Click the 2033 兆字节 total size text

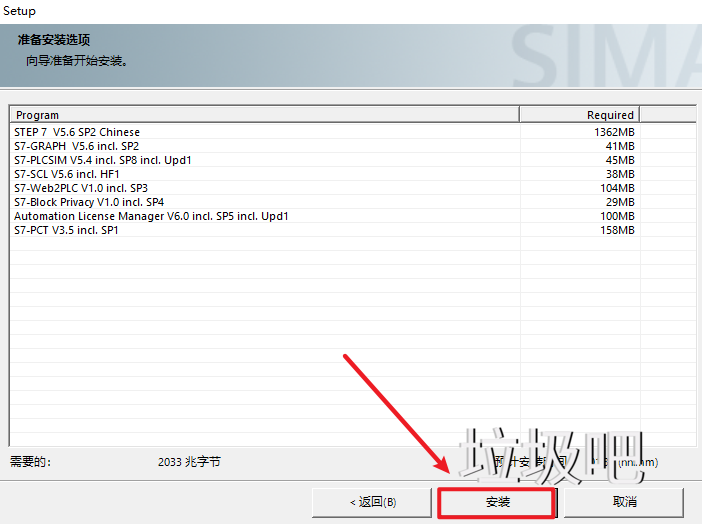[x=189, y=462]
